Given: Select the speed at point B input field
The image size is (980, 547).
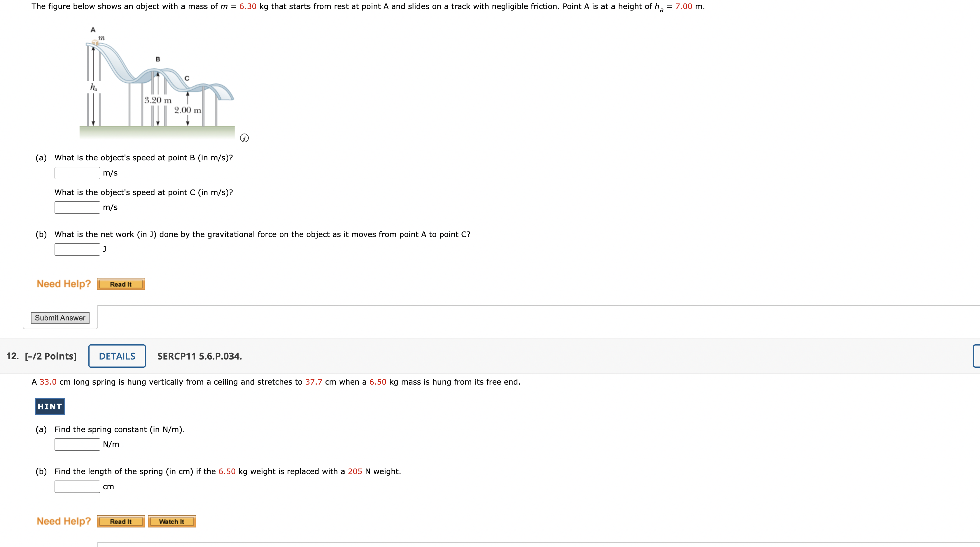Looking at the screenshot, I should [77, 173].
